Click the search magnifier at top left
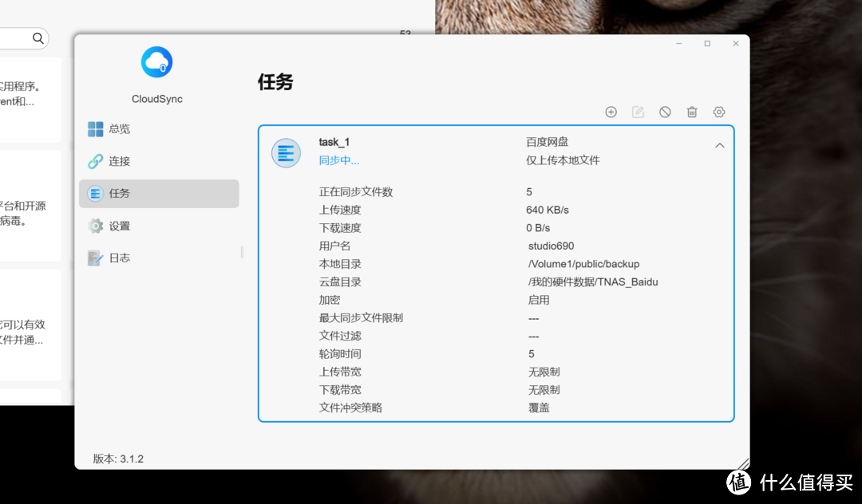 37,37
